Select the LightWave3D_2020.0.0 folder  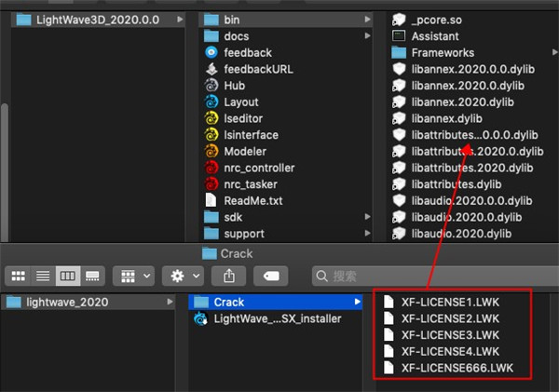(x=98, y=20)
